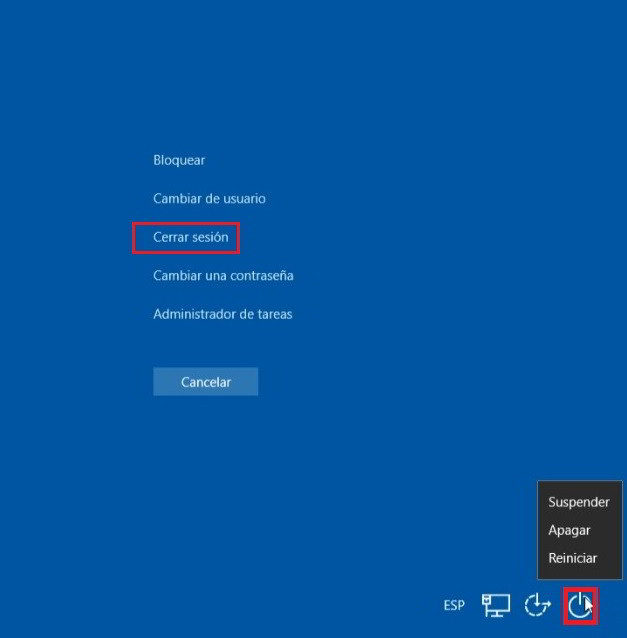Screen dimensions: 627x638
Task: Open Cambiar una contraseña
Action: 223,275
